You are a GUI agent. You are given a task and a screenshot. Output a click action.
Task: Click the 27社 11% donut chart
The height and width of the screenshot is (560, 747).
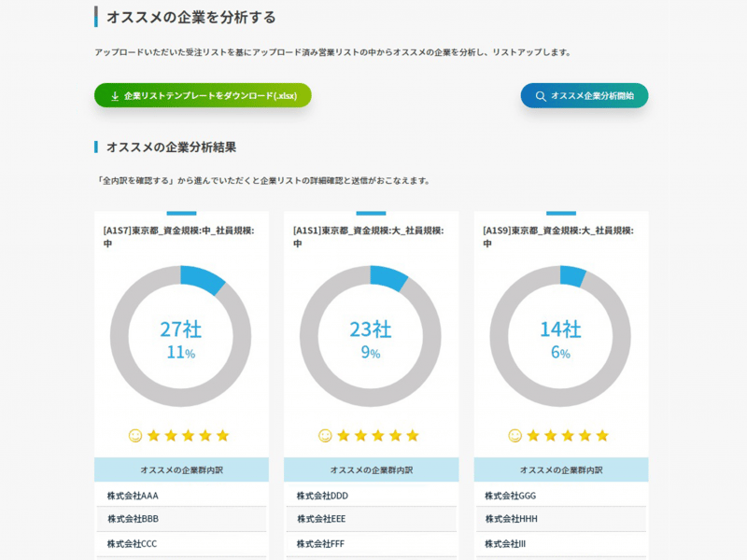click(180, 336)
